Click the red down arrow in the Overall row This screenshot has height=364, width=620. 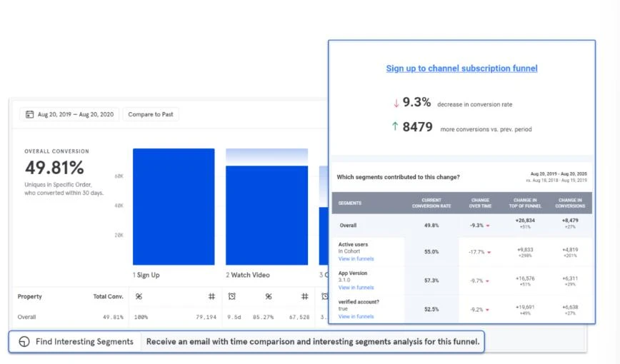click(488, 226)
